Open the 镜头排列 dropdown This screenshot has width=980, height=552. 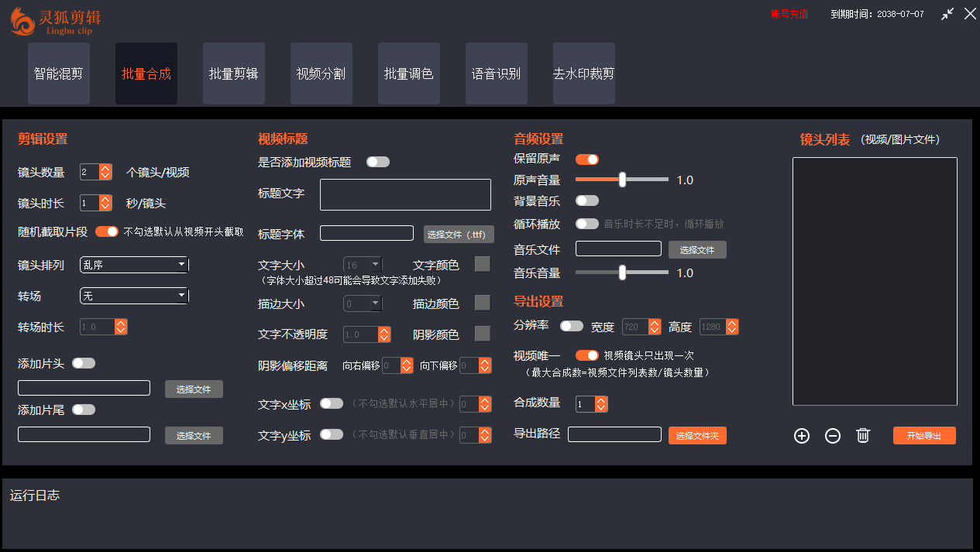pyautogui.click(x=133, y=265)
